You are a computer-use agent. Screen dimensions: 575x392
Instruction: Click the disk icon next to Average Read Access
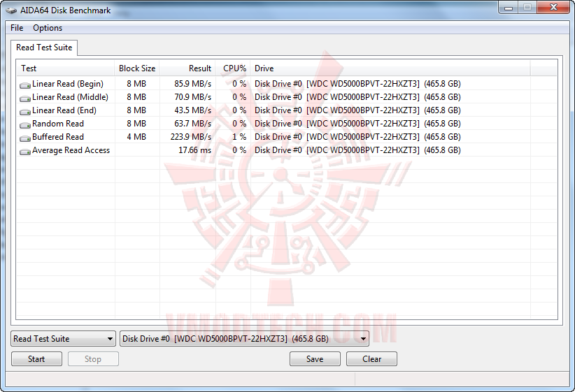[x=25, y=151]
